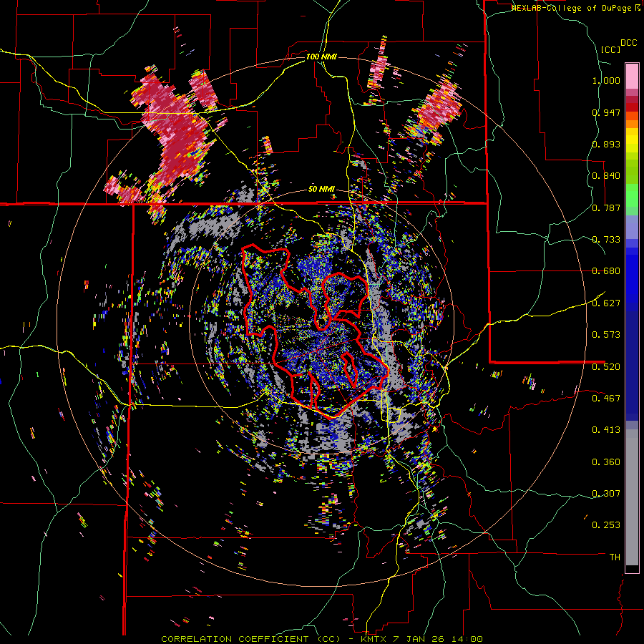Click the [CC] legend unit label
This screenshot has height=644, width=644.
click(610, 49)
